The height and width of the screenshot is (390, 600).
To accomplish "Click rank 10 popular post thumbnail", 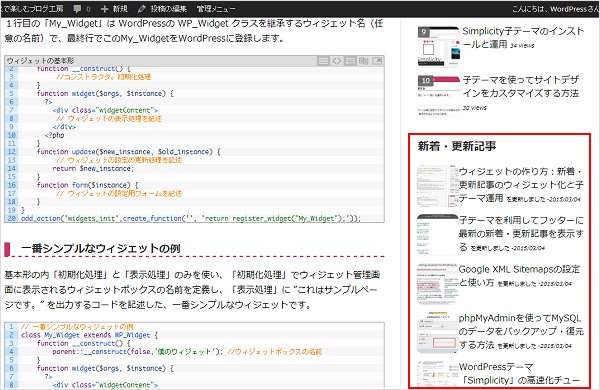I will [x=439, y=95].
